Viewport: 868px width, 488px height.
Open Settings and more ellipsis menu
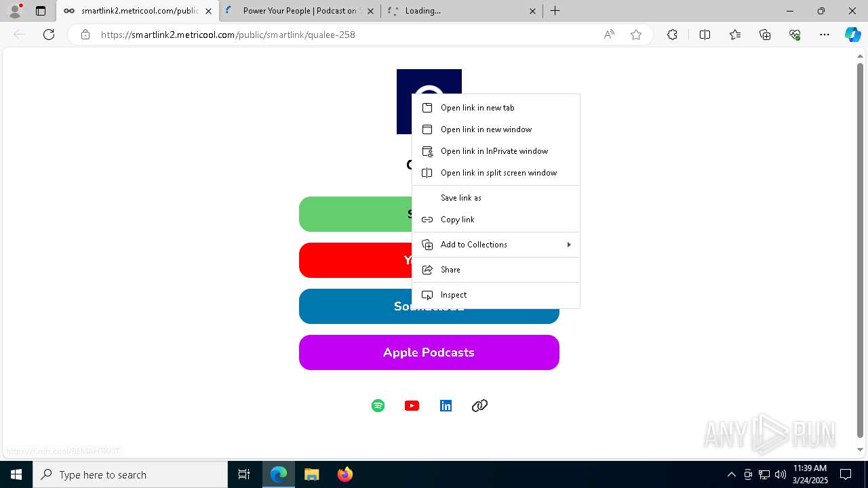click(825, 35)
